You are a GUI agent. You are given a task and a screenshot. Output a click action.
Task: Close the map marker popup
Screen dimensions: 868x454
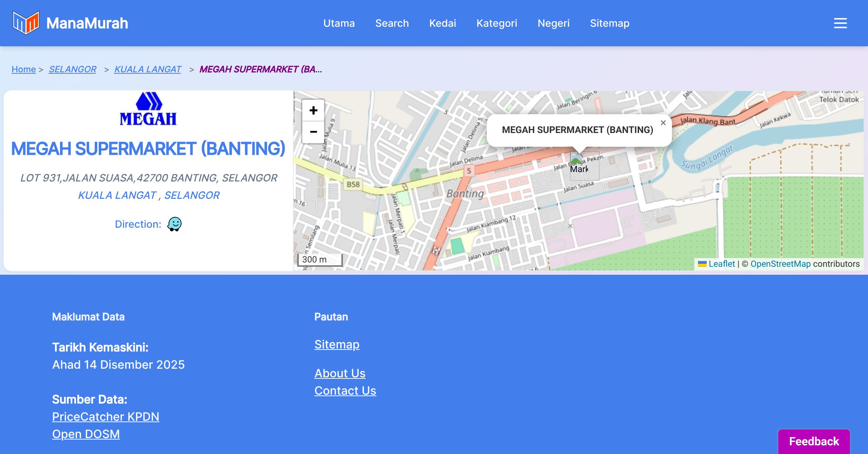pos(663,123)
